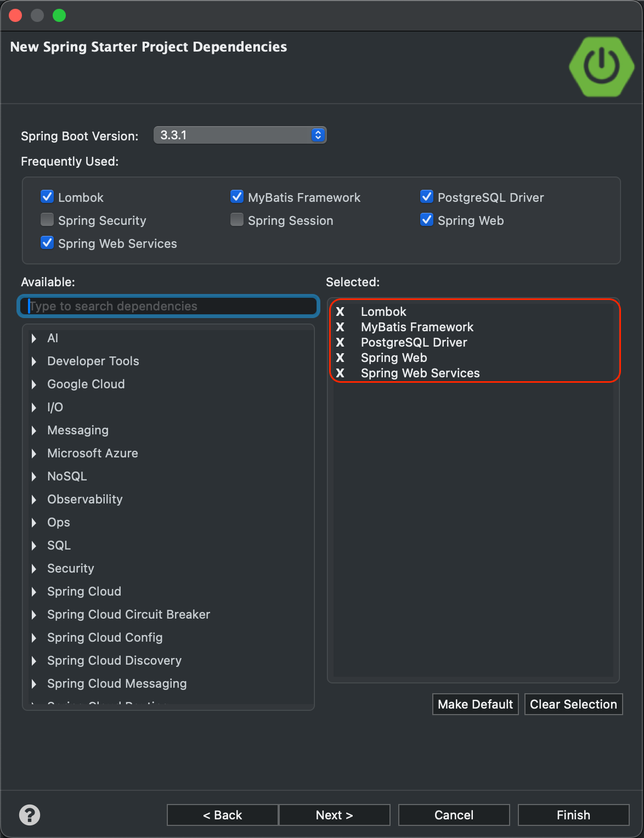This screenshot has height=838, width=644.
Task: Remove PostgreSQL Driver via its X icon
Action: pyautogui.click(x=340, y=342)
